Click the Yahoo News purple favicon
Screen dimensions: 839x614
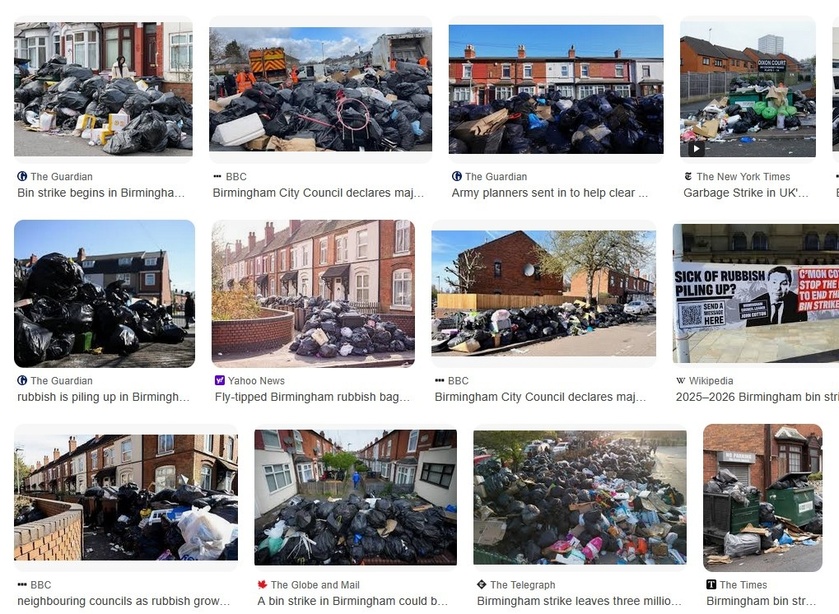219,380
